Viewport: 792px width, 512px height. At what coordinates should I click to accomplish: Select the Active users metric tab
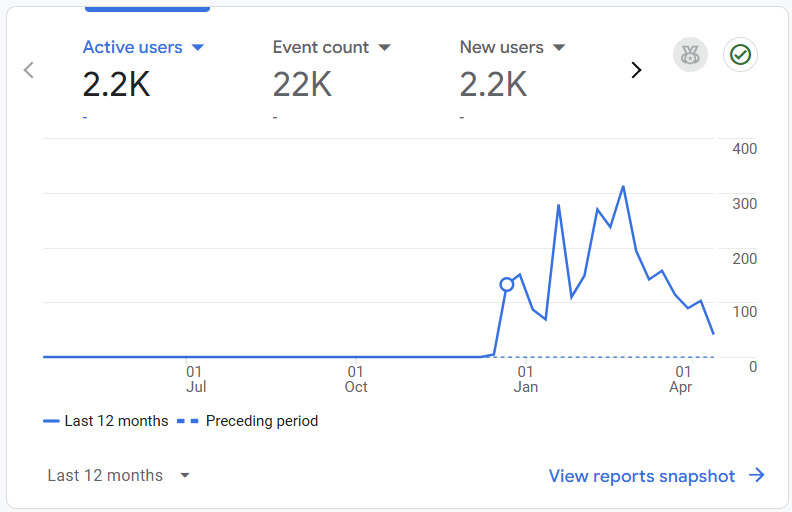(x=133, y=47)
